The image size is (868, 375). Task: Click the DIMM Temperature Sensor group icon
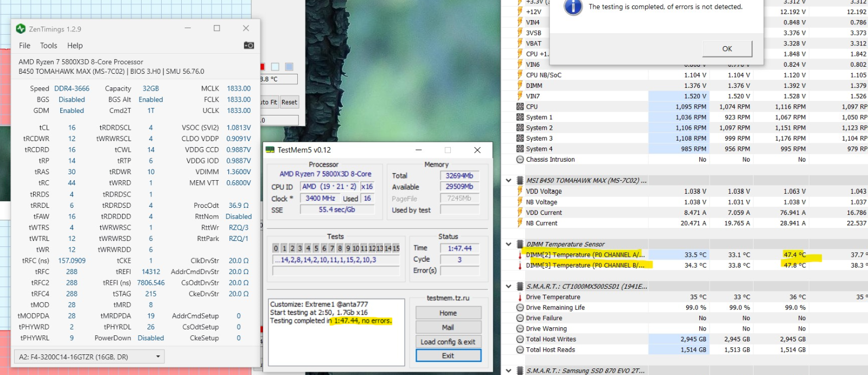520,244
